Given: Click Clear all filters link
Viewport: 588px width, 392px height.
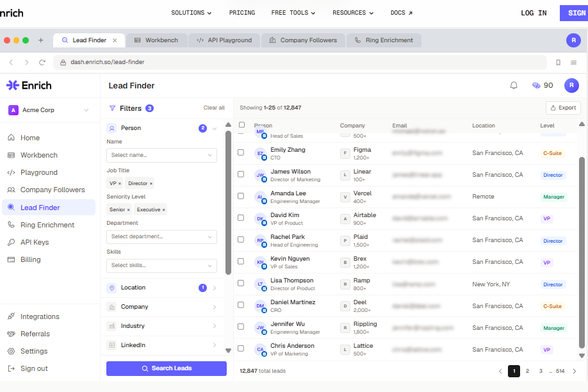Looking at the screenshot, I should click(214, 108).
